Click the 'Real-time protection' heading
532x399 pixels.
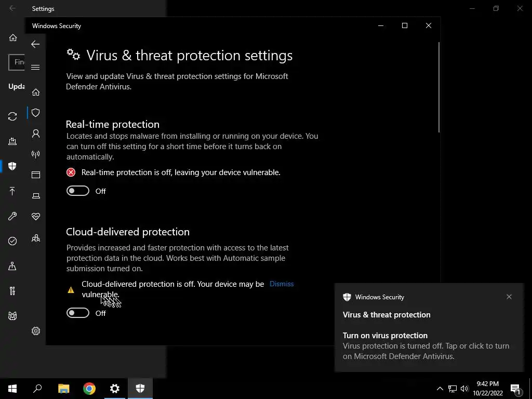(113, 124)
